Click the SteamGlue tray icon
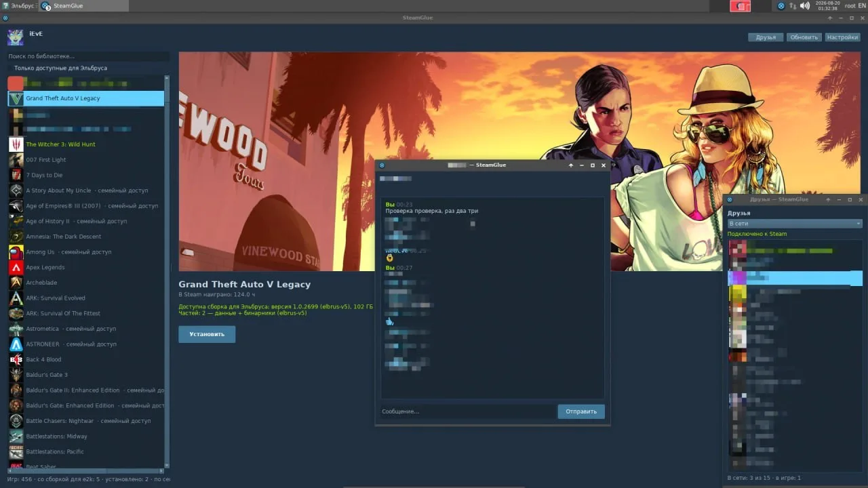 (x=781, y=6)
